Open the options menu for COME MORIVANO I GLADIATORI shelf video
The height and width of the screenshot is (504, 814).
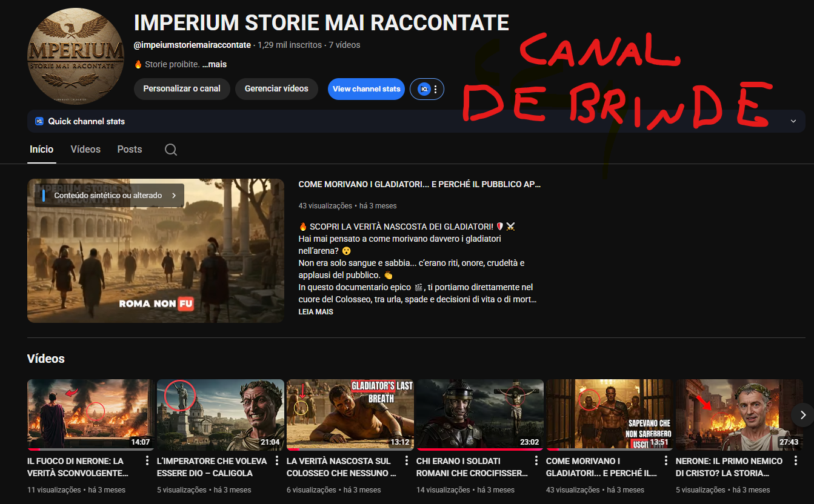(666, 461)
